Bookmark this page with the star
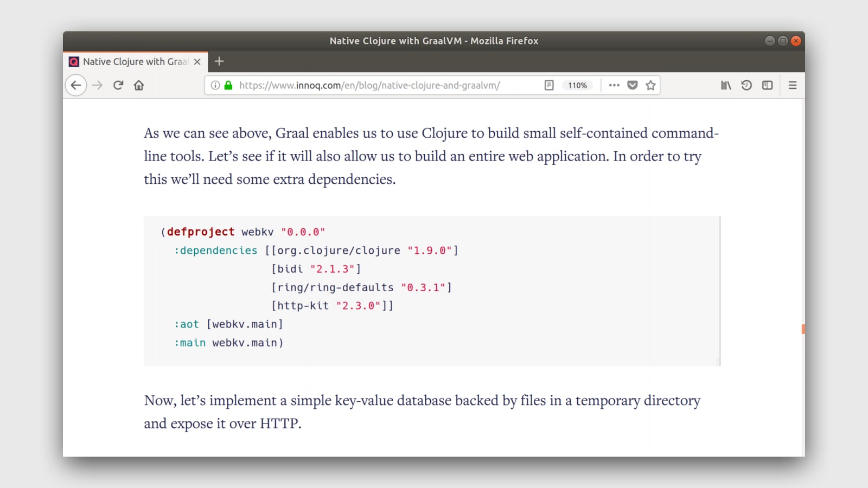 pyautogui.click(x=651, y=85)
